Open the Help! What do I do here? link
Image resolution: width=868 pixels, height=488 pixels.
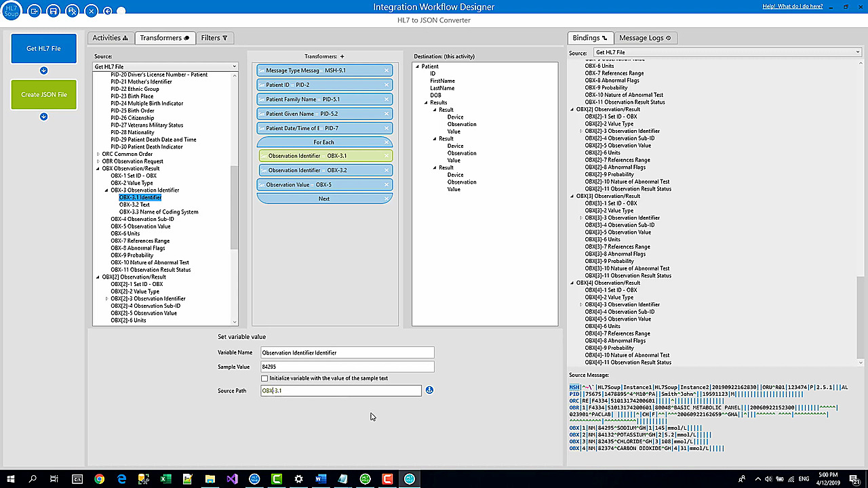coord(792,6)
